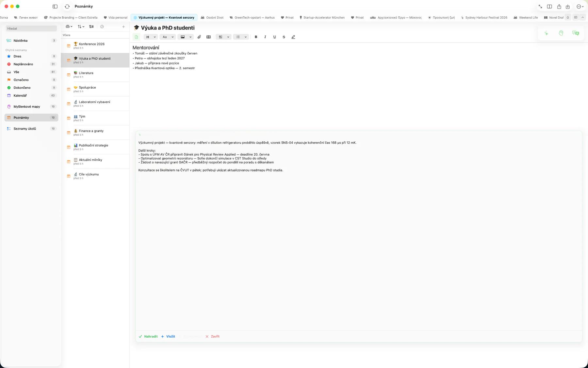The height and width of the screenshot is (368, 588).
Task: Click Nahradit to replace text
Action: 148,337
